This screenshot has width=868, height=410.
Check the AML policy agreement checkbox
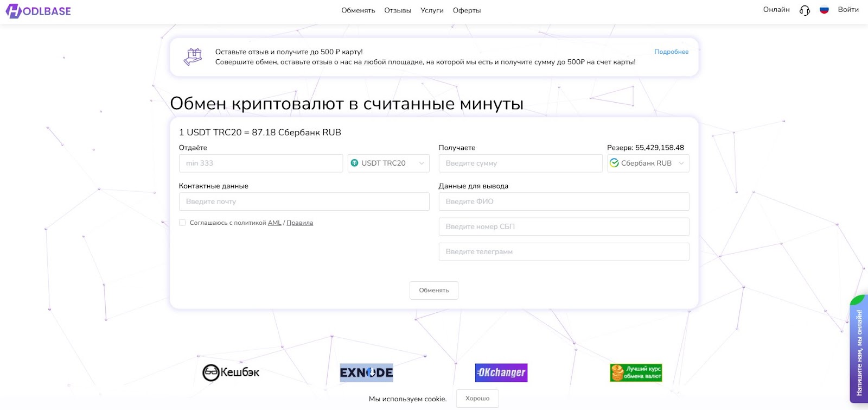click(x=182, y=223)
